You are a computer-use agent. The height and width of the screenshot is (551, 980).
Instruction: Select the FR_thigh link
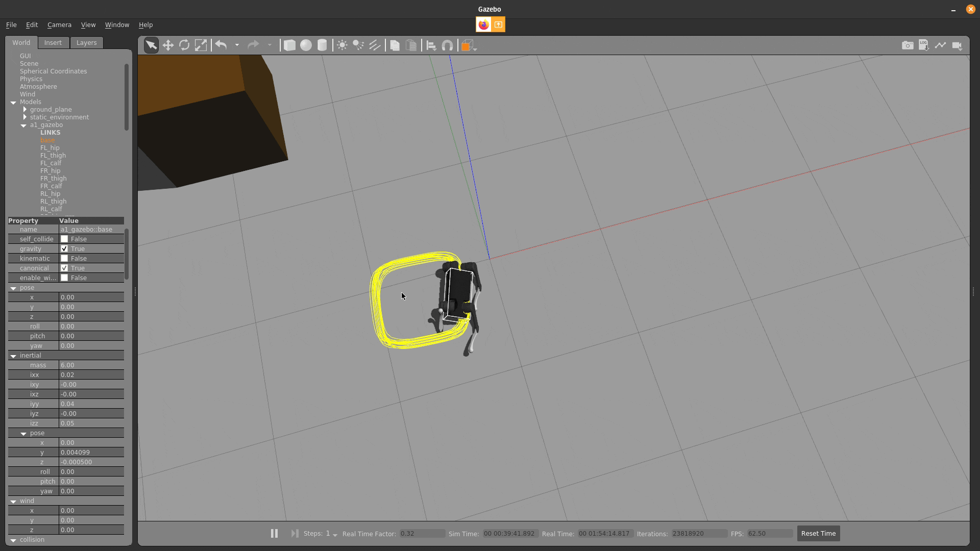coord(54,178)
